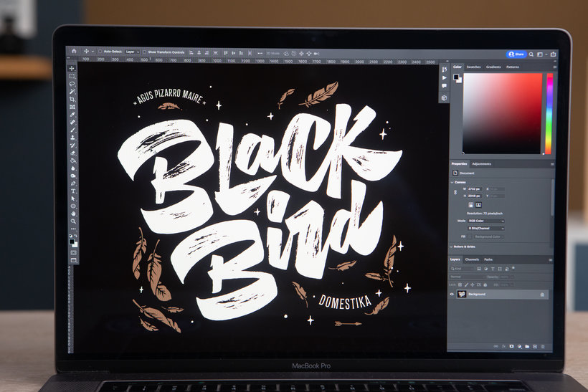The image size is (588, 392).
Task: Switch to the Adjustments tab
Action: tap(481, 164)
